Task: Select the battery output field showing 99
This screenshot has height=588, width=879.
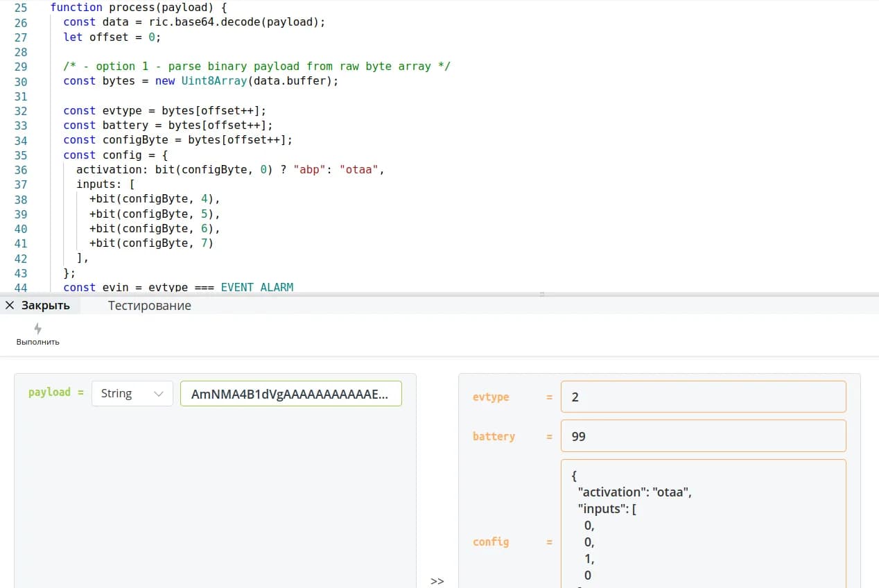Action: (703, 436)
